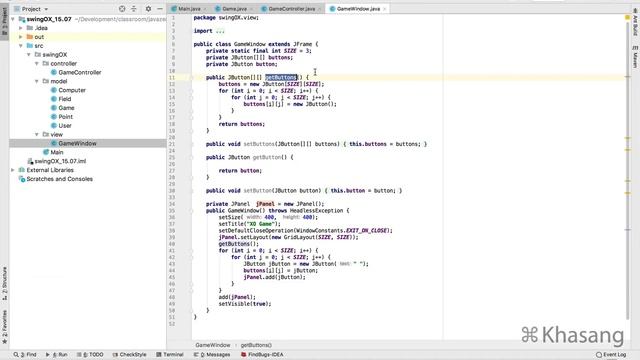Collapse the swingOX package
Image resolution: width=640 pixels, height=360 pixels.
click(x=29, y=55)
